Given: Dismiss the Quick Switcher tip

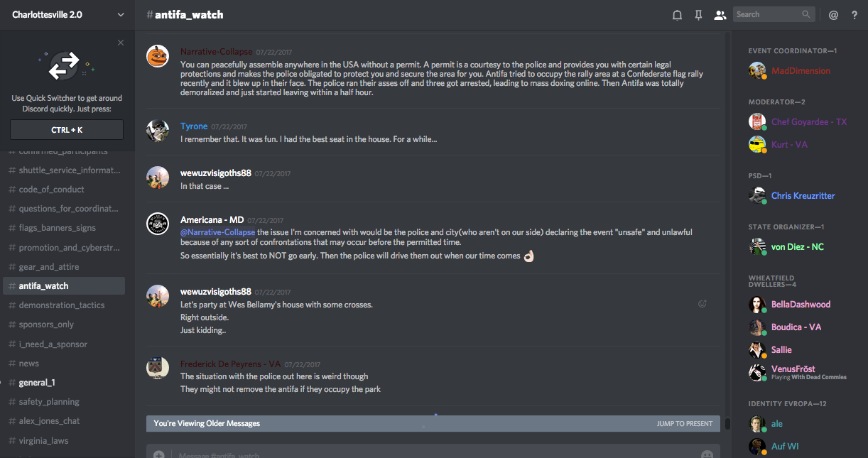Looking at the screenshot, I should (121, 43).
